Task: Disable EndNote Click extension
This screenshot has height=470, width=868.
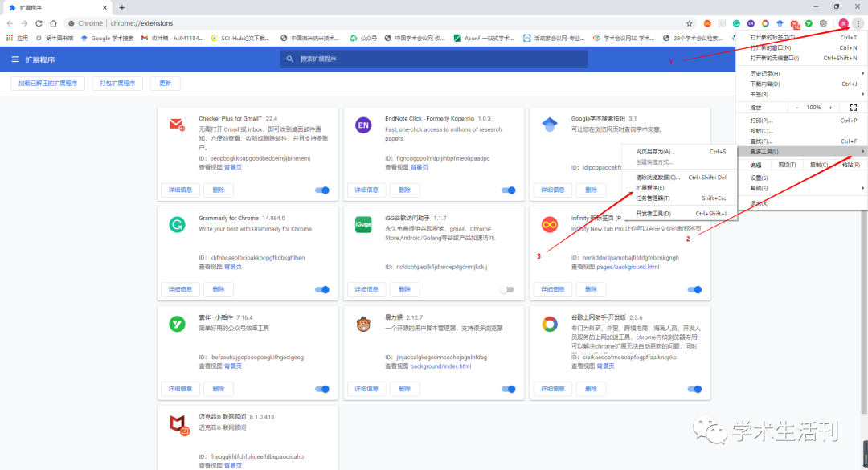Action: click(x=508, y=190)
